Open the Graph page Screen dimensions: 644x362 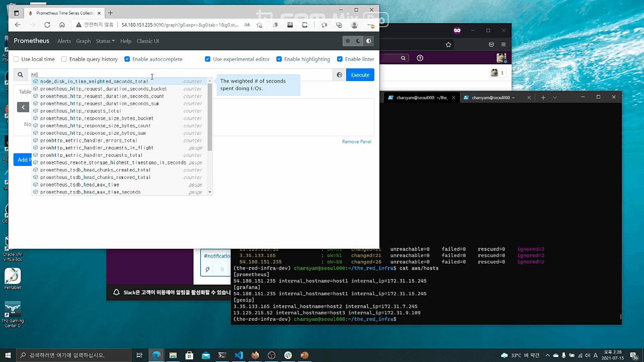click(x=84, y=41)
